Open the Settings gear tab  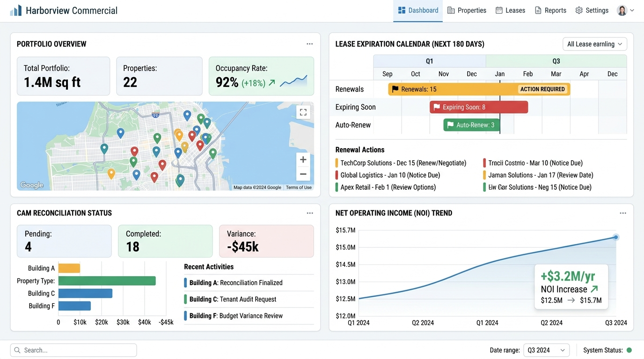click(x=592, y=10)
